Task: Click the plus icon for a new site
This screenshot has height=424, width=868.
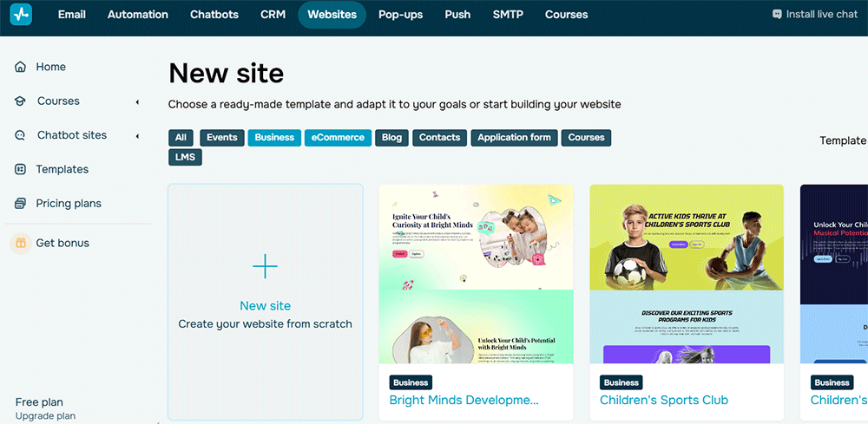Action: click(265, 267)
